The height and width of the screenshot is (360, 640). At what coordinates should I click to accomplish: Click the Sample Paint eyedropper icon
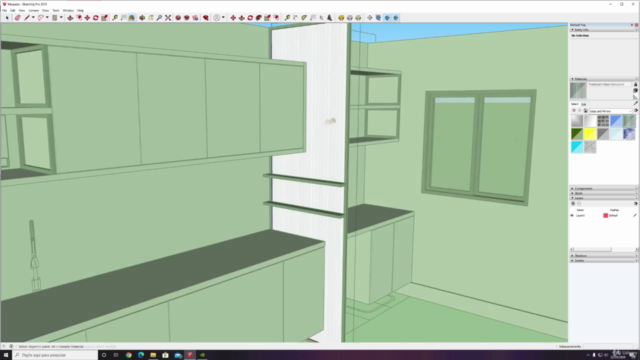click(635, 104)
